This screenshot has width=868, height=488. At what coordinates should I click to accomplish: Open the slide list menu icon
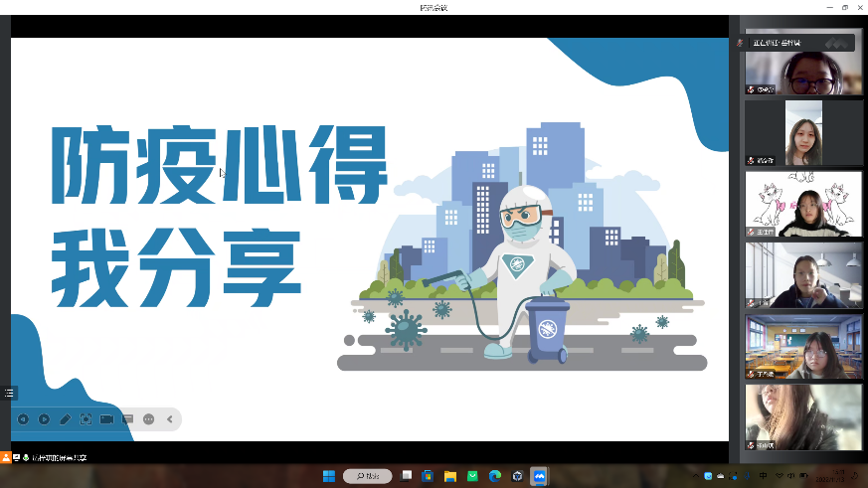click(x=9, y=394)
